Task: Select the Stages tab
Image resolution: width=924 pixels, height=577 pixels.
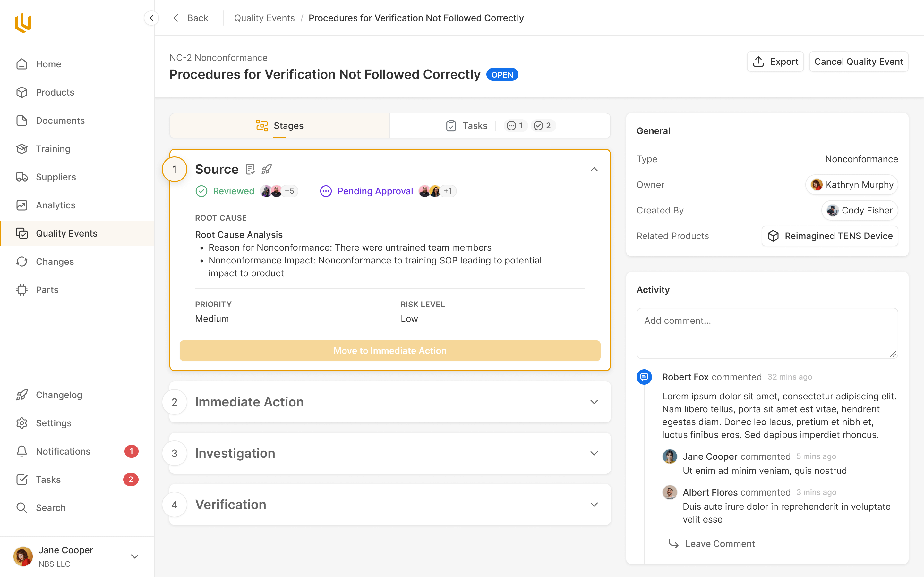Action: point(279,126)
